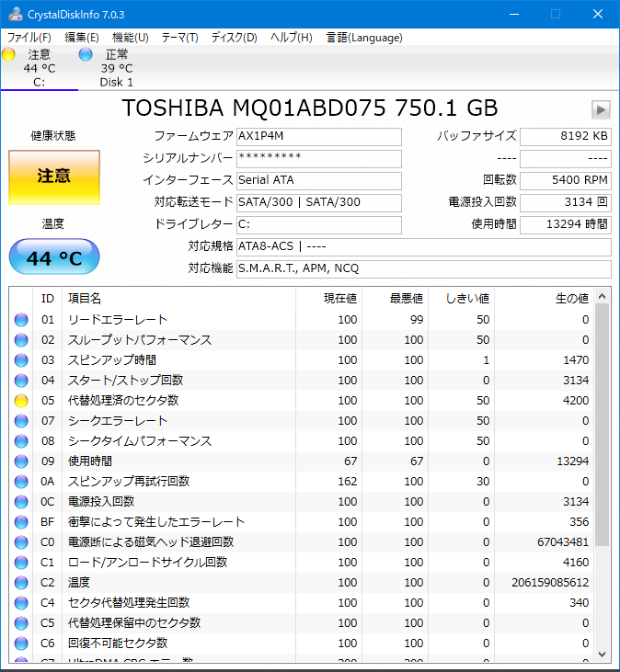Click the yellow 注意 health status button

(x=54, y=177)
